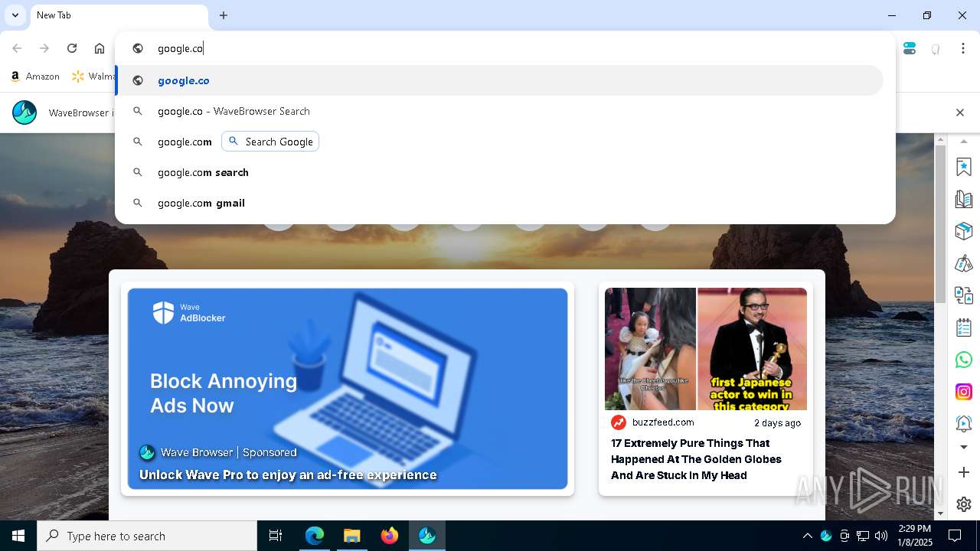The height and width of the screenshot is (551, 980).
Task: Open File Explorer from taskbar
Action: [x=352, y=536]
